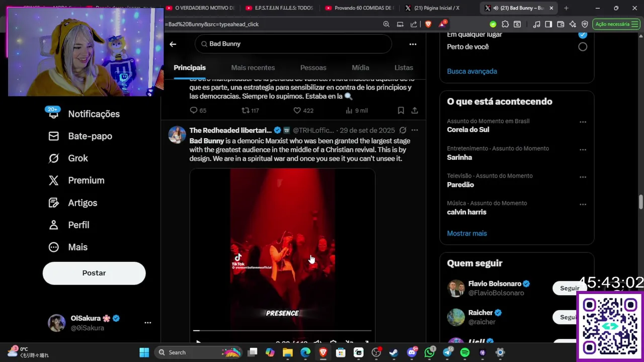This screenshot has width=644, height=362.
Task: Select the Perto de você radio option
Action: tap(582, 47)
